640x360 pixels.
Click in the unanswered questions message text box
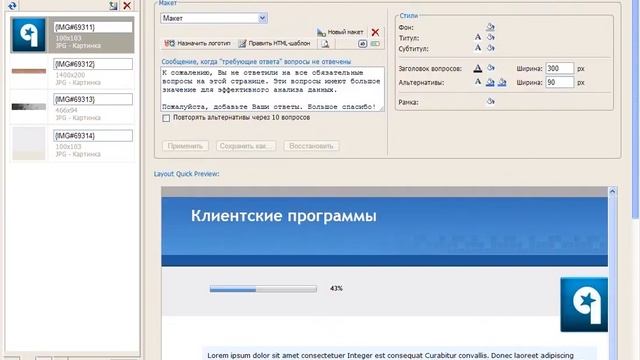pos(272,89)
